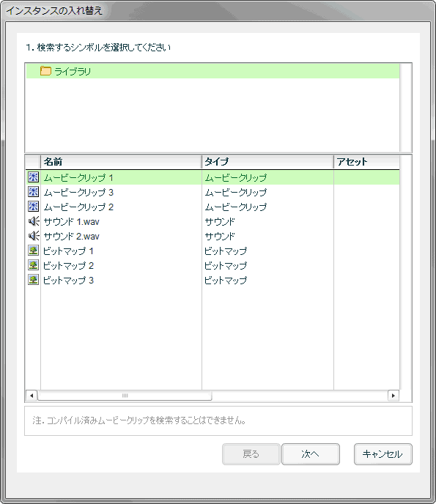The image size is (436, 504).
Task: Select the ライブラリ tree item
Action: point(213,71)
